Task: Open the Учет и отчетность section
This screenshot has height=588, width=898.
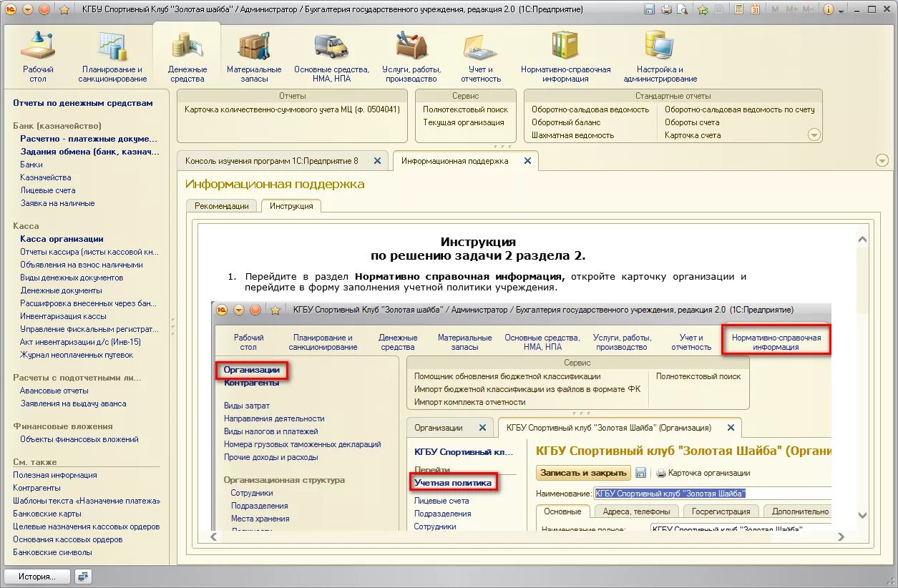Action: [481, 57]
